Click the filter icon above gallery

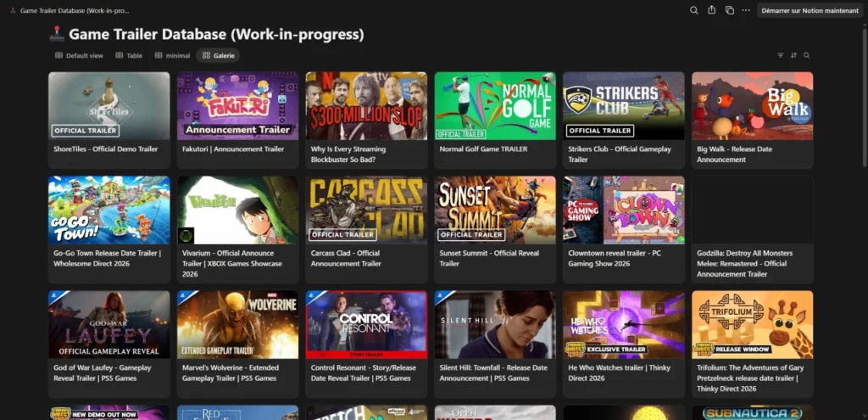[781, 55]
